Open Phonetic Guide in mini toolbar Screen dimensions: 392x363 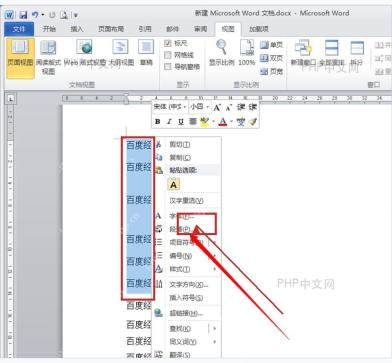click(x=241, y=122)
